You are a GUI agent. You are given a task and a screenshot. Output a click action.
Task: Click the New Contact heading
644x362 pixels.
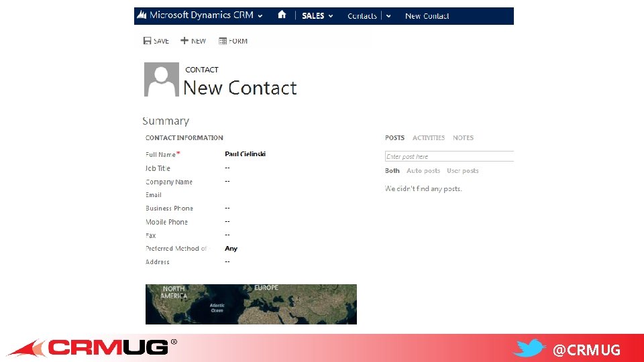240,88
